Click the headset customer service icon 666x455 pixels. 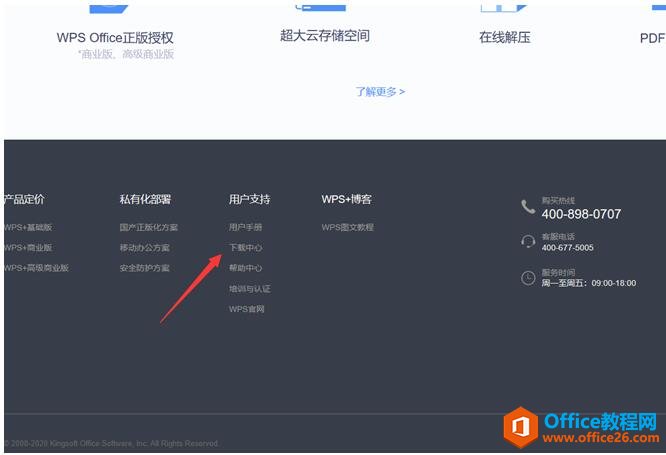point(528,241)
